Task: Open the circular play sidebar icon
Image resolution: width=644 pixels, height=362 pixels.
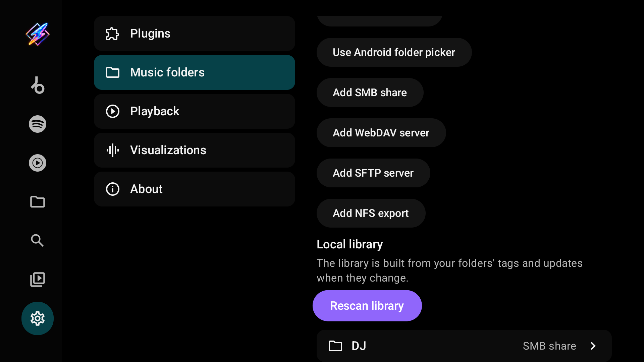Action: (x=38, y=163)
